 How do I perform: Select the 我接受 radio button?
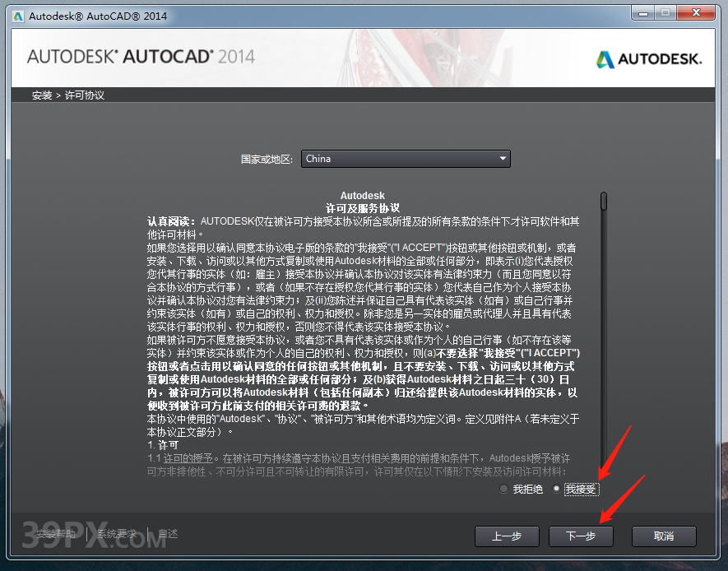pyautogui.click(x=556, y=488)
